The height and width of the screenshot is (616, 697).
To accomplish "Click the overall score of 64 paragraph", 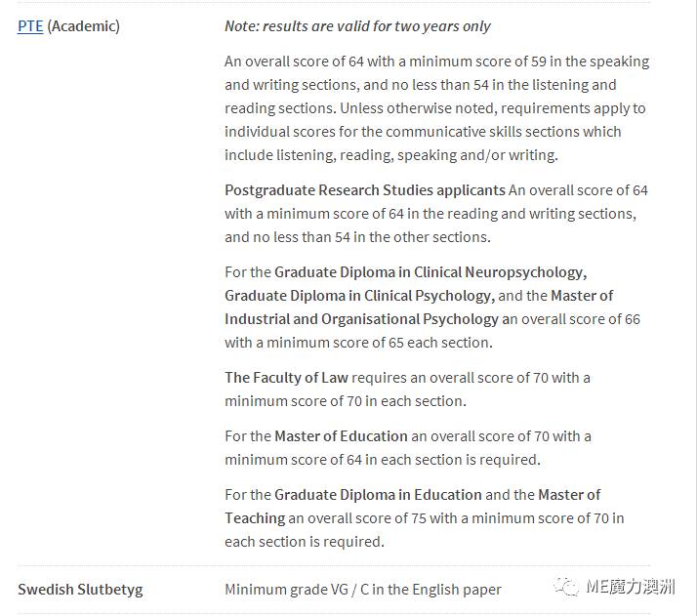I will click(x=437, y=108).
